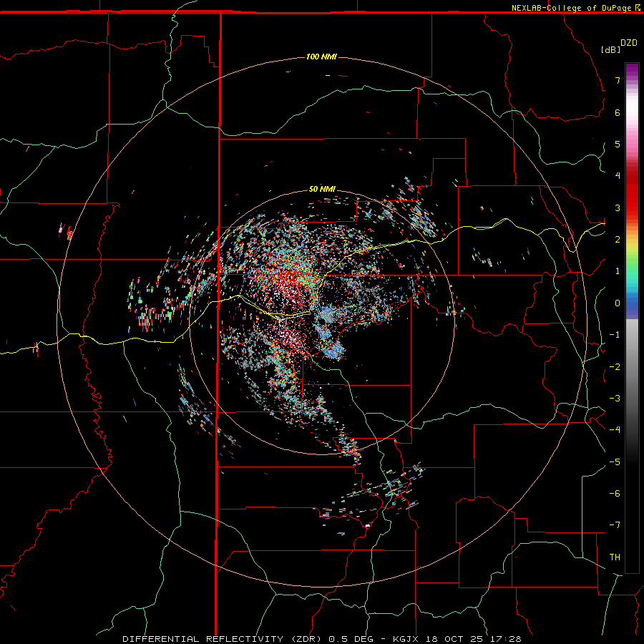
Task: Click the 3 value on the scale
Action: (x=618, y=208)
